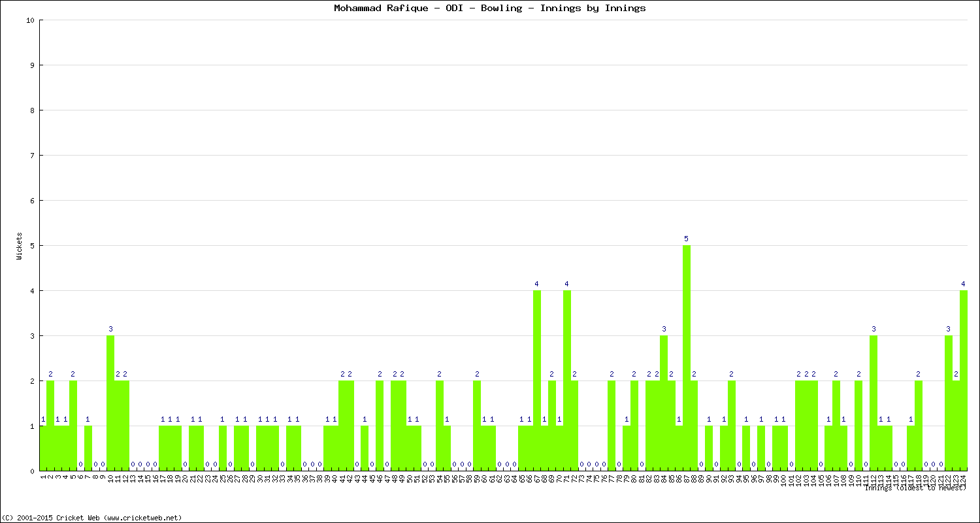Click the '4' label above innings 124 bar

click(963, 284)
